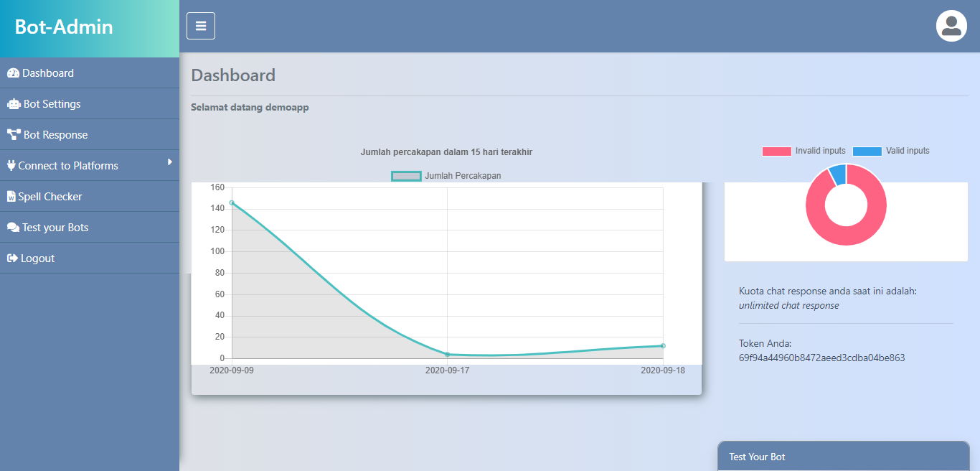Click the pink Invalid inputs color swatch
This screenshot has width=980, height=471.
(x=776, y=151)
